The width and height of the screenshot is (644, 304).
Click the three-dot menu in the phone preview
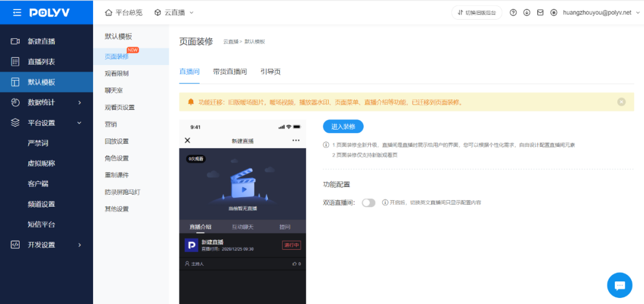point(296,140)
